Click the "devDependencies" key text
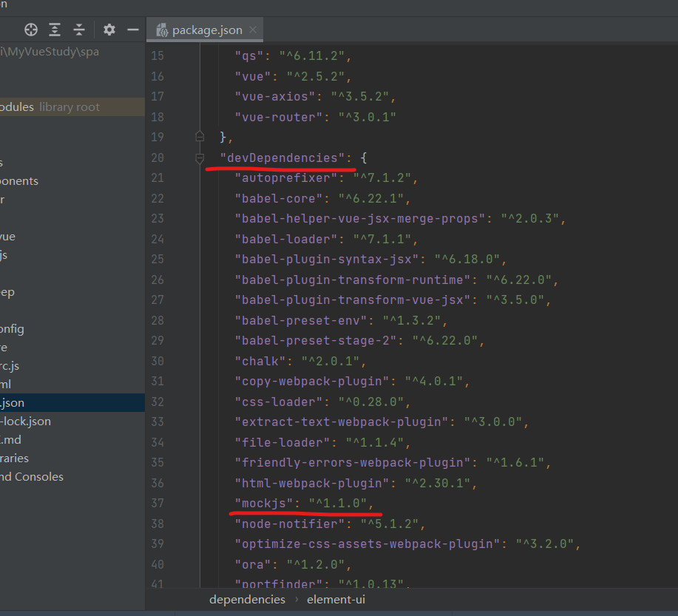This screenshot has height=616, width=678. [x=282, y=158]
